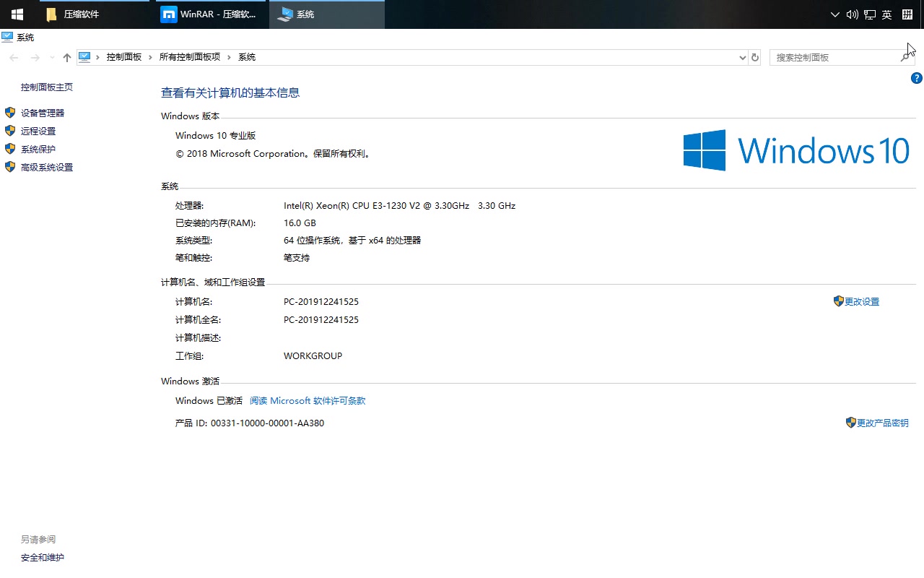Click 更改产品密钥

click(882, 423)
